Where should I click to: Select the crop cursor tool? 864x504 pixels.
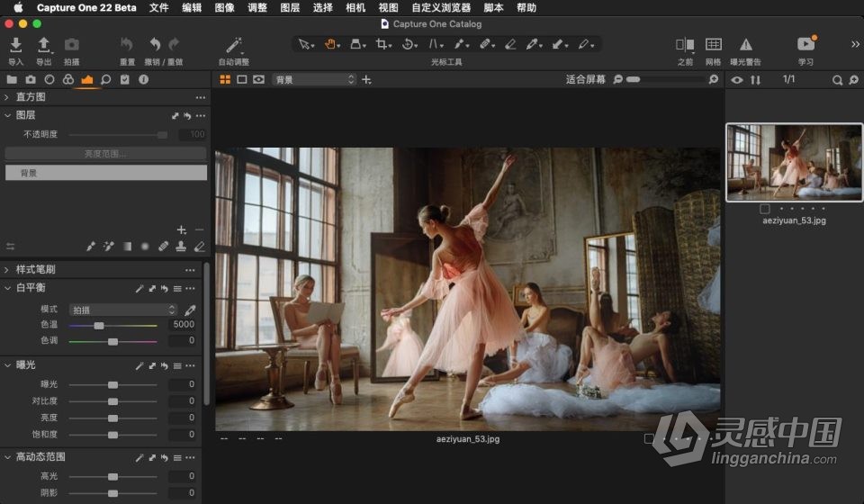(382, 44)
